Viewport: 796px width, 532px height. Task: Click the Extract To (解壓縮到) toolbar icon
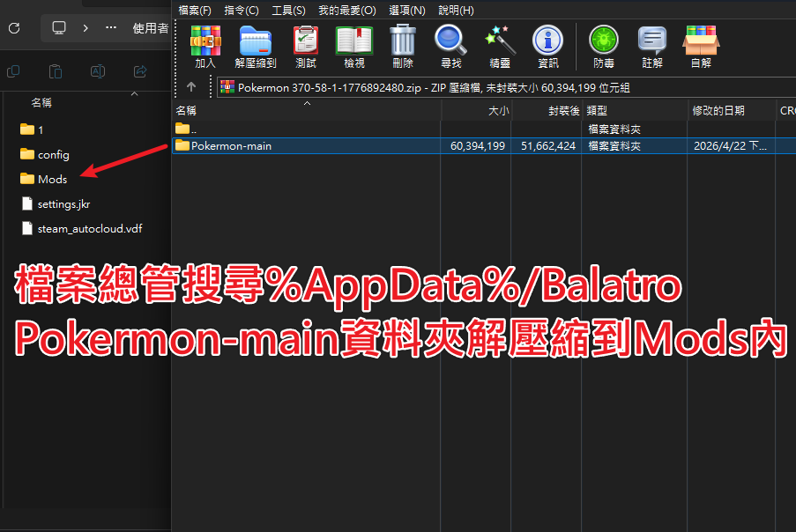(x=256, y=47)
